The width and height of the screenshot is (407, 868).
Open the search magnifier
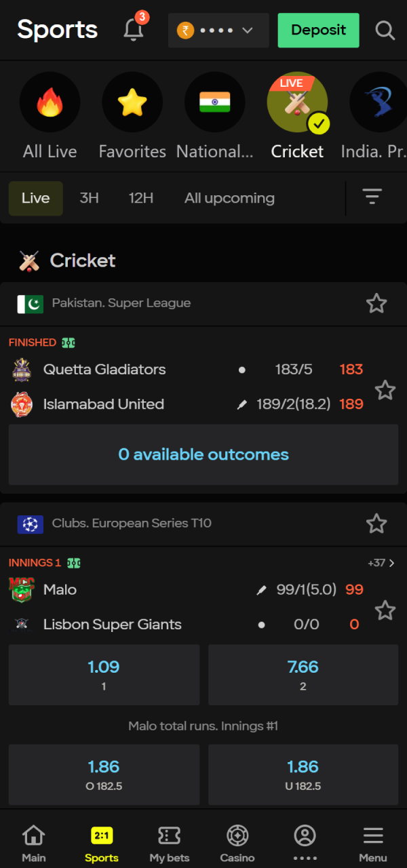pos(385,31)
